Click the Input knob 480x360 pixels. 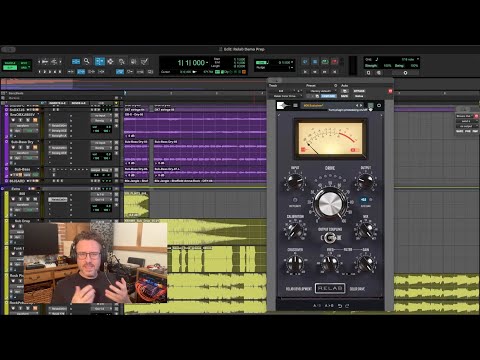[295, 182]
